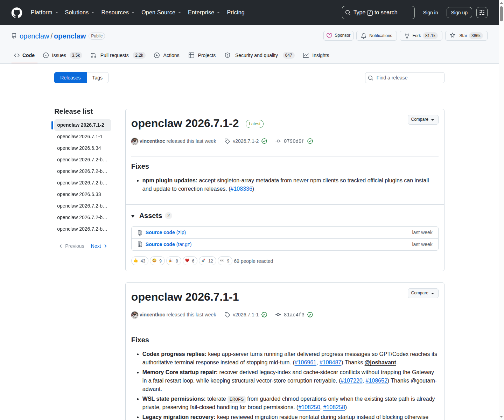Switch to the Tags tab
This screenshot has width=504, height=420.
point(97,78)
